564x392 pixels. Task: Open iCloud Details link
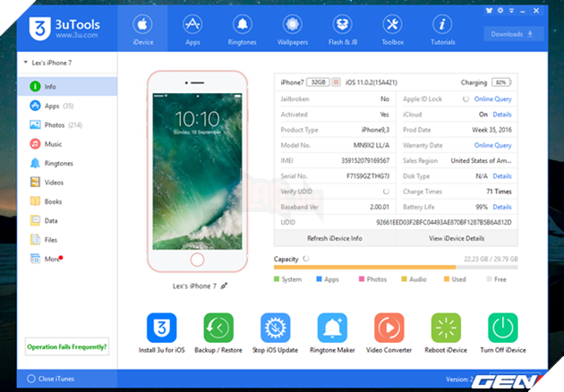[502, 115]
